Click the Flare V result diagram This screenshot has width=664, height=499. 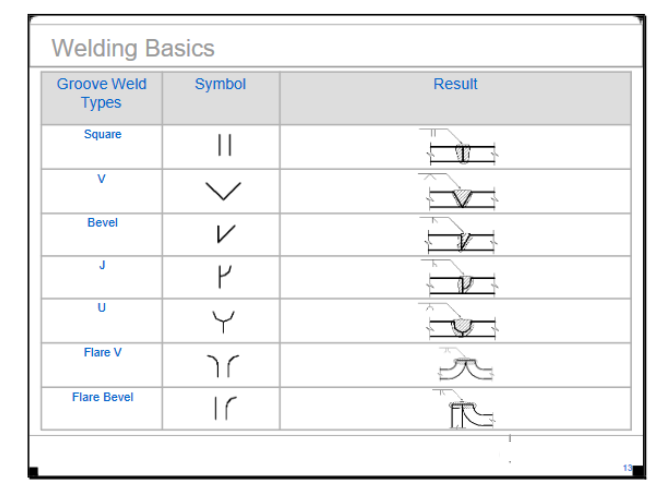pyautogui.click(x=466, y=365)
